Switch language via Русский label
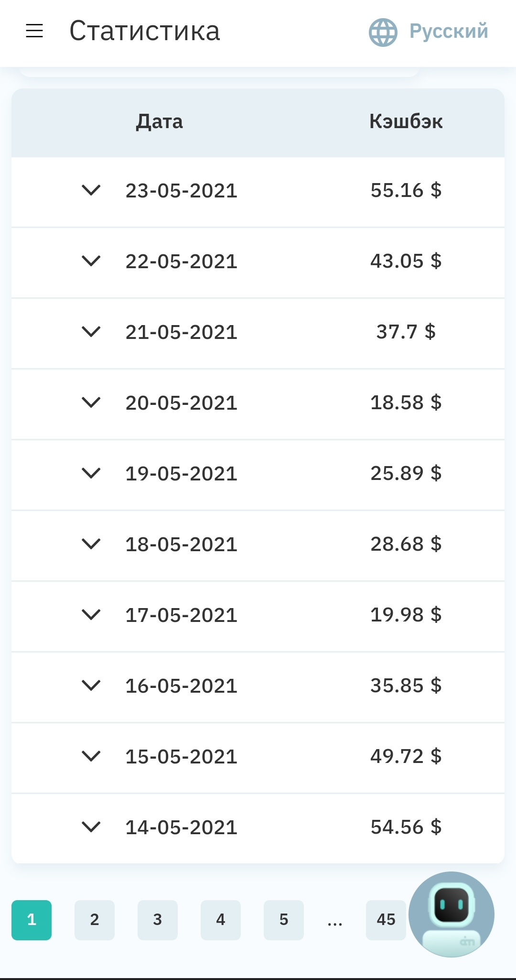 click(448, 32)
